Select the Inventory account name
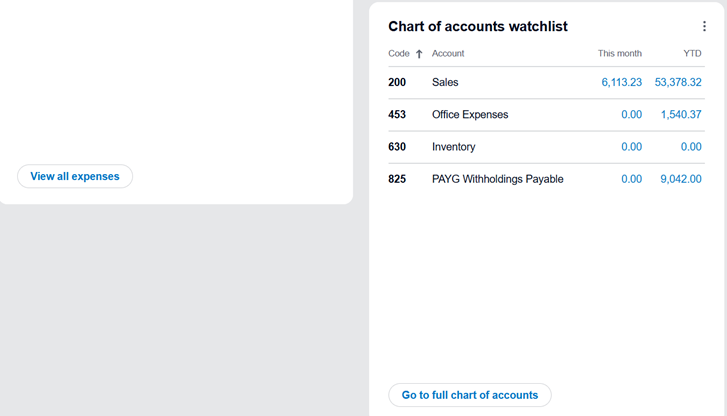727x416 pixels. point(453,147)
